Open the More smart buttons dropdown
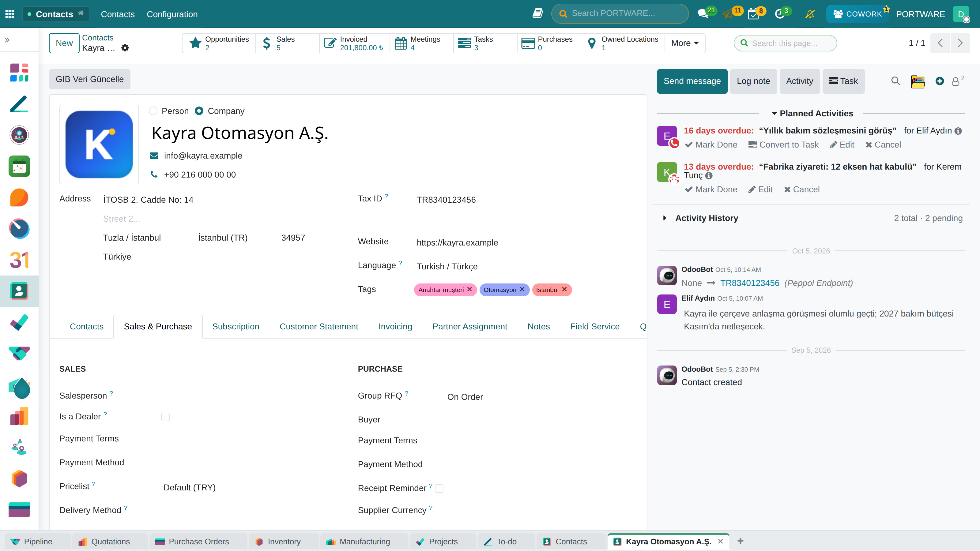Viewport: 980px width, 551px height. point(685,43)
